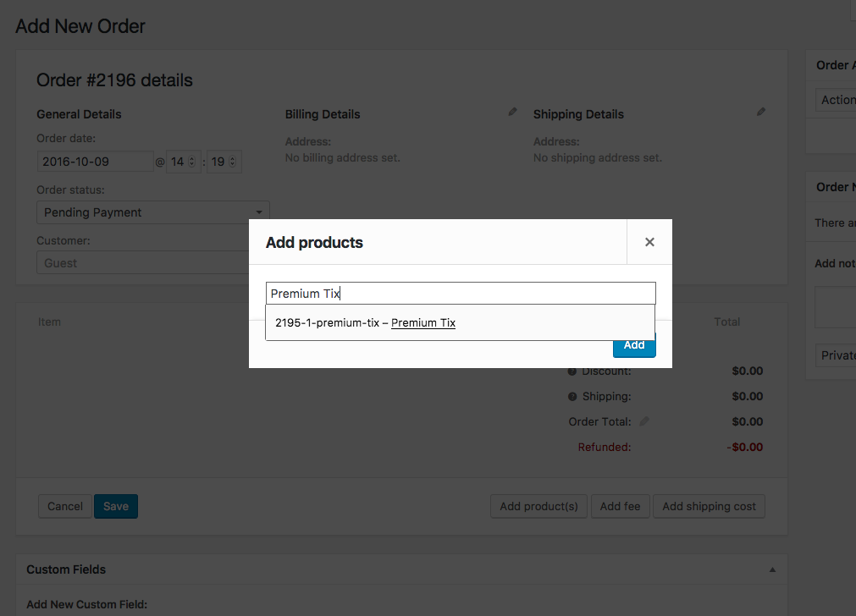The image size is (856, 616).
Task: Click the Add shipping cost button
Action: (x=709, y=507)
